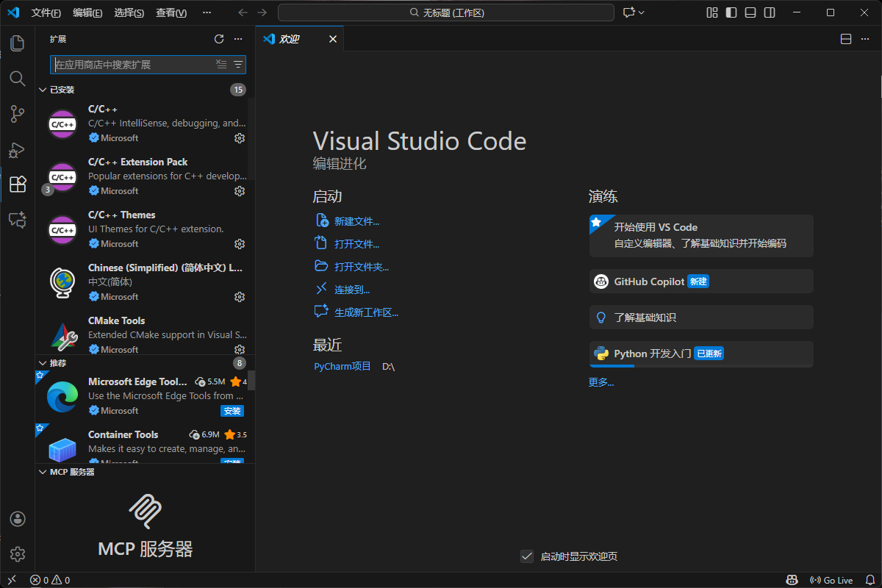Refresh the extensions list

point(219,39)
